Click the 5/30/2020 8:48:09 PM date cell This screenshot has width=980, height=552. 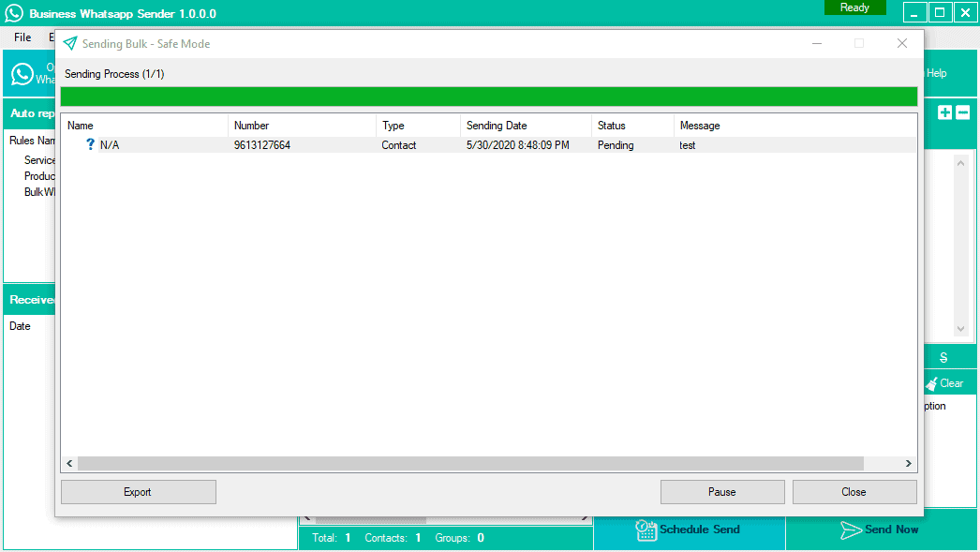517,145
